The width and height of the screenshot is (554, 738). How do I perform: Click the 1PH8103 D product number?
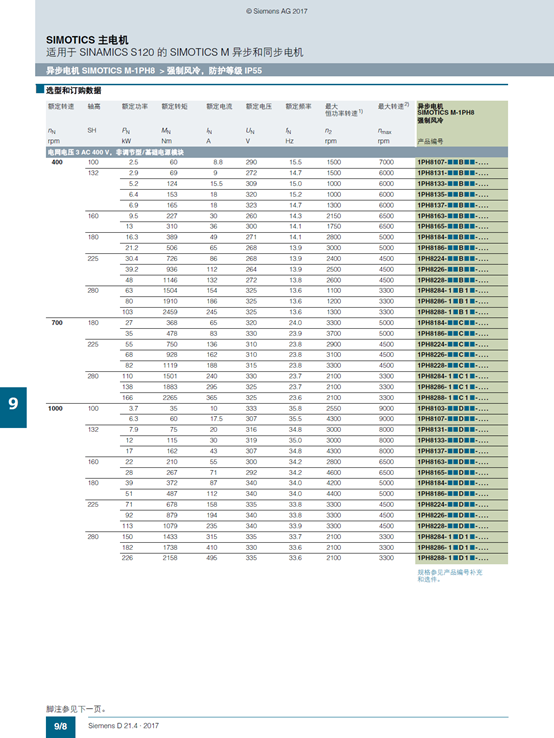click(452, 409)
